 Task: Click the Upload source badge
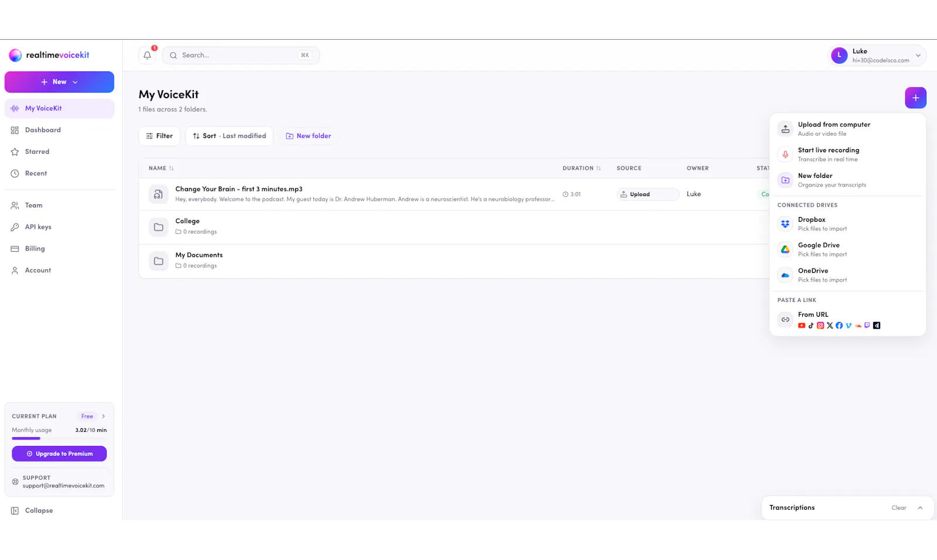click(648, 194)
